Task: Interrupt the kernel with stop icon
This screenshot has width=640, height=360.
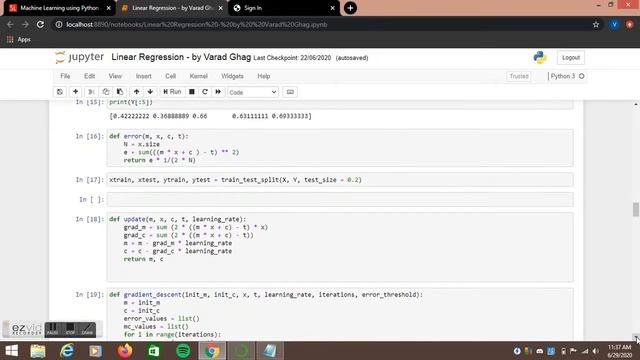Action: click(x=191, y=92)
